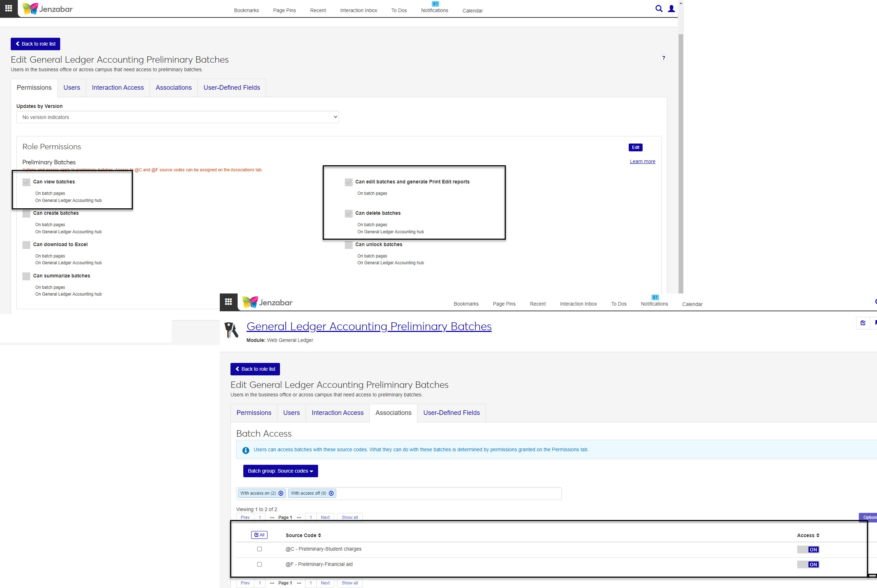Click the Edit button in Role Permissions
The image size is (877, 588).
(635, 147)
